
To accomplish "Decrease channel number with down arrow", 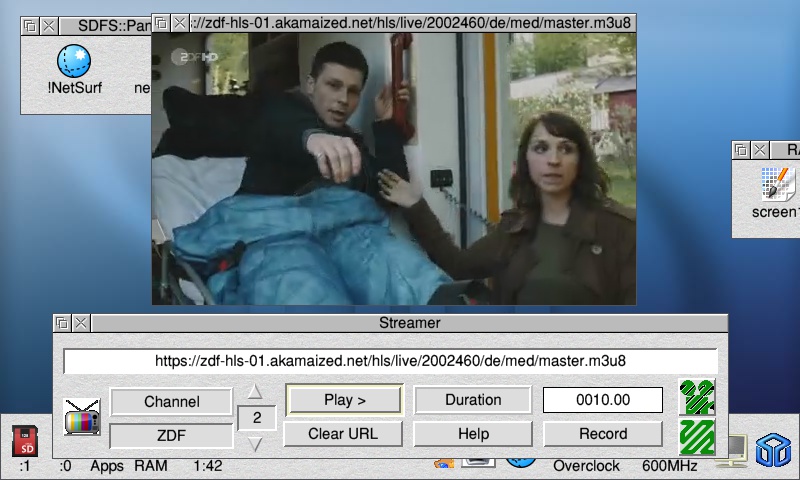I will 256,444.
